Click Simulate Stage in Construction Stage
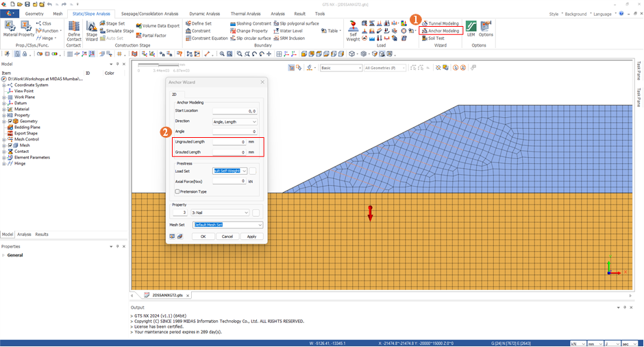This screenshot has width=644, height=347. coord(116,31)
